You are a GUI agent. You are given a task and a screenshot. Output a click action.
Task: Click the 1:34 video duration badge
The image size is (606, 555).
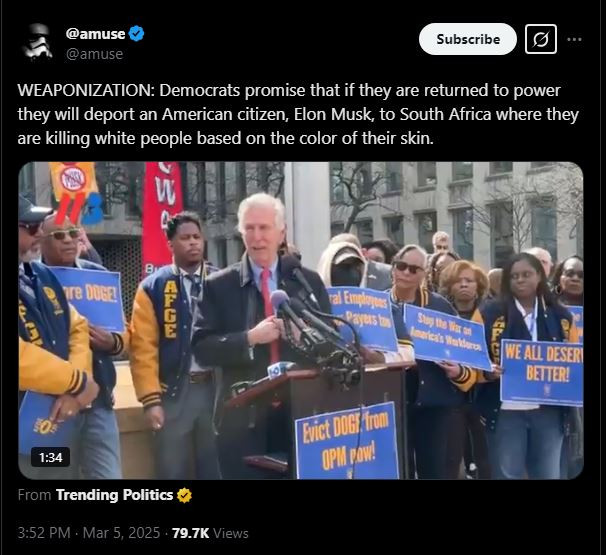click(51, 458)
